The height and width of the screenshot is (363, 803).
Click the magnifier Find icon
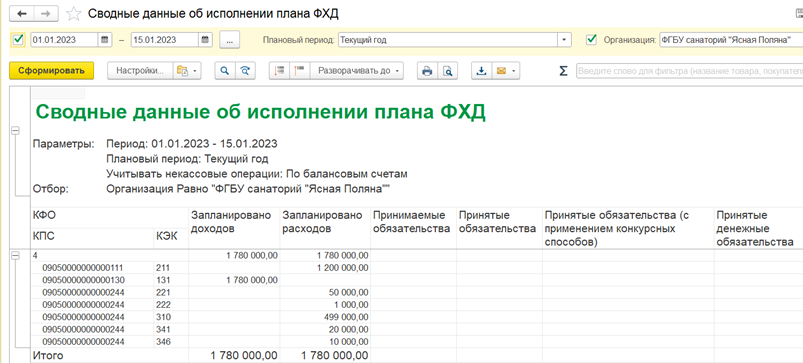[224, 71]
